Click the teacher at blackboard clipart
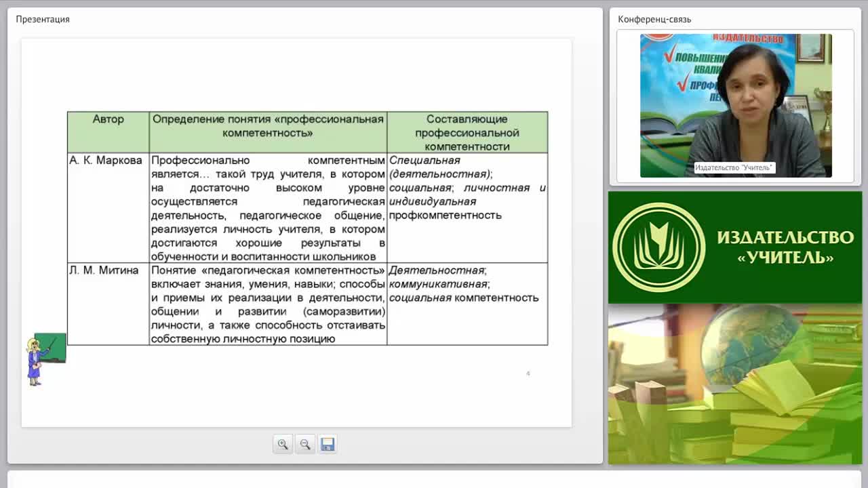The image size is (868, 488). pos(46,359)
